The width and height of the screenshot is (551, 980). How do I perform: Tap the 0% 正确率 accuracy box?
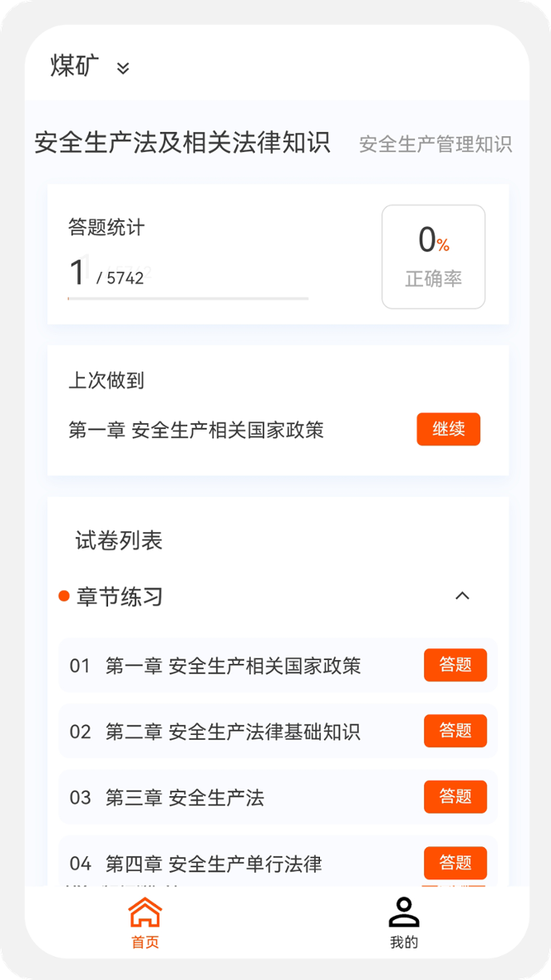coord(433,257)
